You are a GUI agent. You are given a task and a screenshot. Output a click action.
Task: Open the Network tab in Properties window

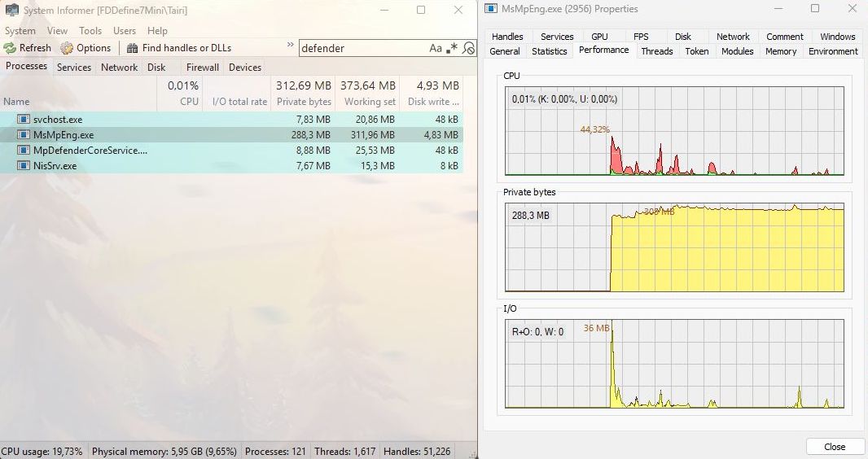pyautogui.click(x=733, y=37)
